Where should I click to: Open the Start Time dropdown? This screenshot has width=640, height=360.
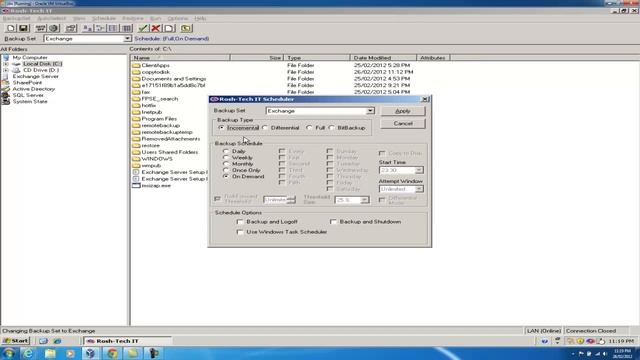pos(419,170)
